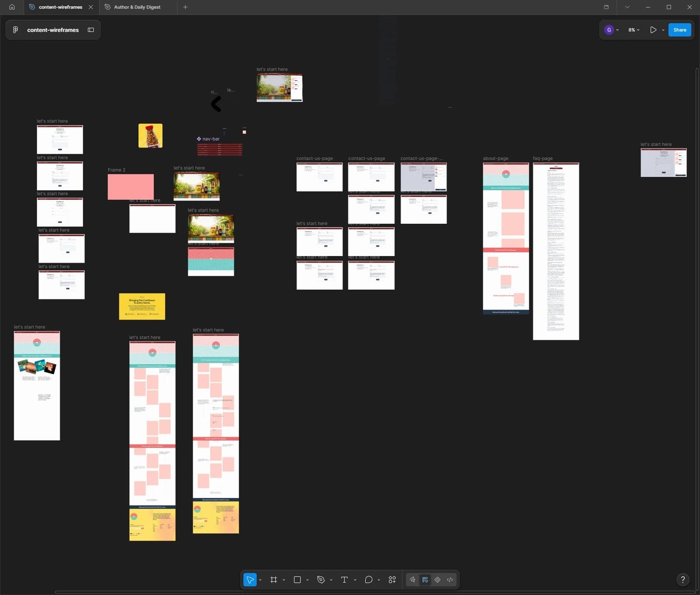This screenshot has height=595, width=700.
Task: Click the user avatar G
Action: click(x=609, y=30)
